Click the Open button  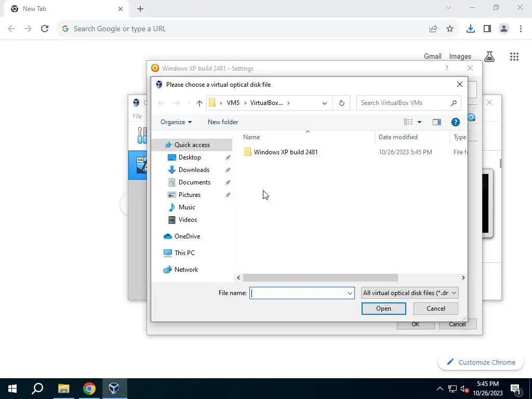[383, 309]
